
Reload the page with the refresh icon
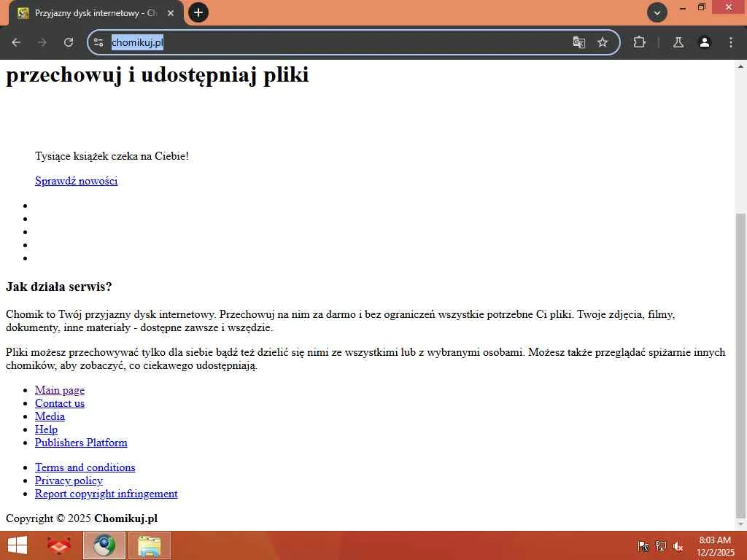pos(69,42)
